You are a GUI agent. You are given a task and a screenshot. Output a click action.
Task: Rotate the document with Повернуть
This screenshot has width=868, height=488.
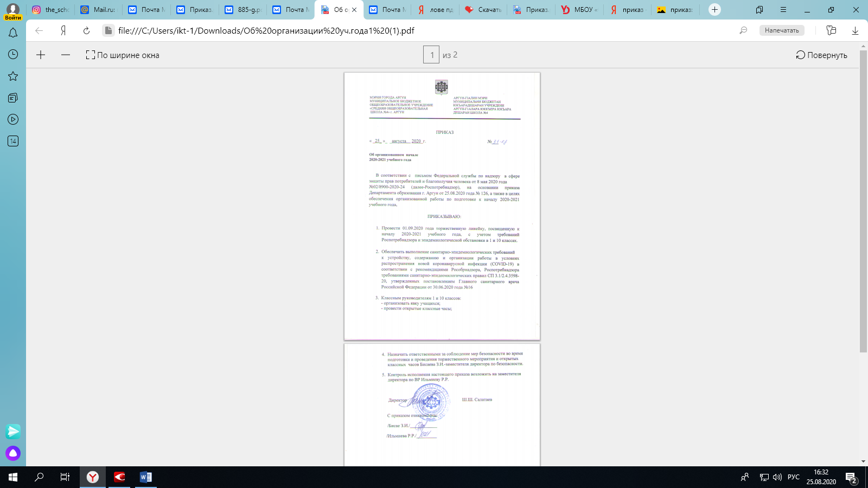(821, 55)
